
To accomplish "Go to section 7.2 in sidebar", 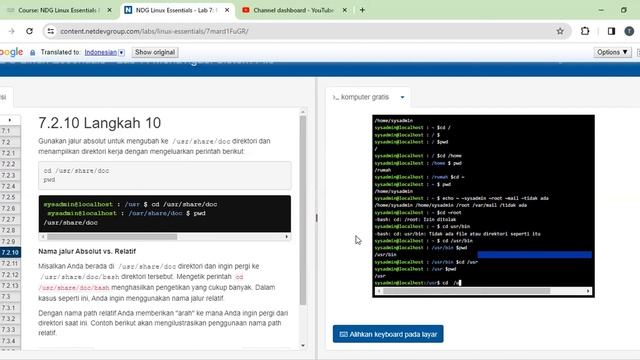I will pos(10,142).
